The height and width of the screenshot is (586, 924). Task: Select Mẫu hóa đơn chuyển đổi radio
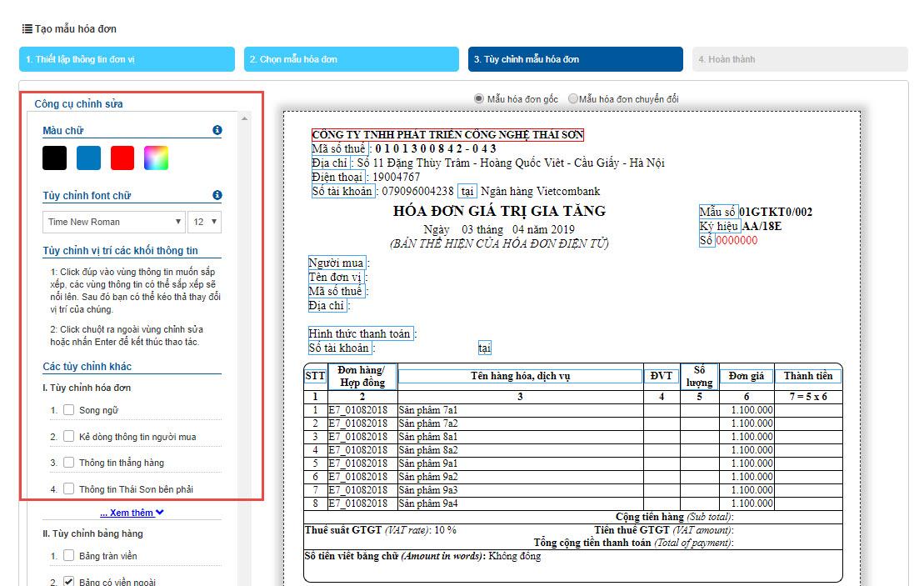(573, 98)
